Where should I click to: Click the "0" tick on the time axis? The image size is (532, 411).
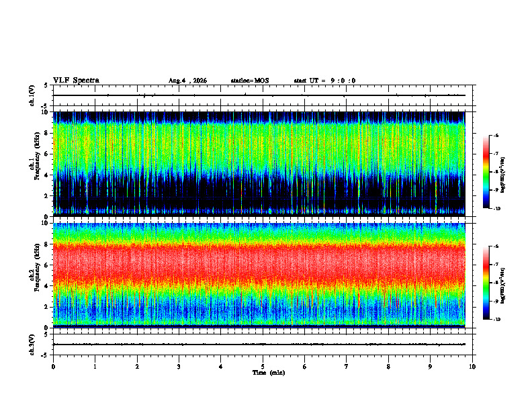pos(53,367)
